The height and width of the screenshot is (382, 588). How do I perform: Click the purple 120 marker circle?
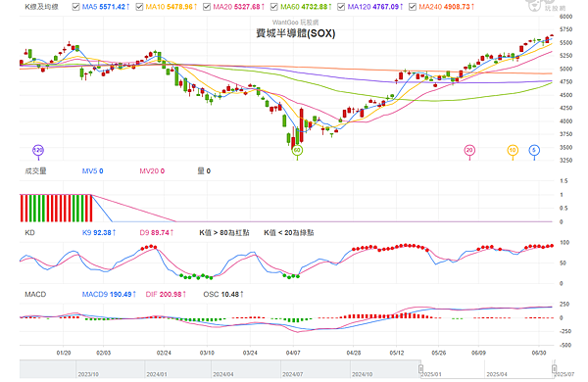click(38, 150)
